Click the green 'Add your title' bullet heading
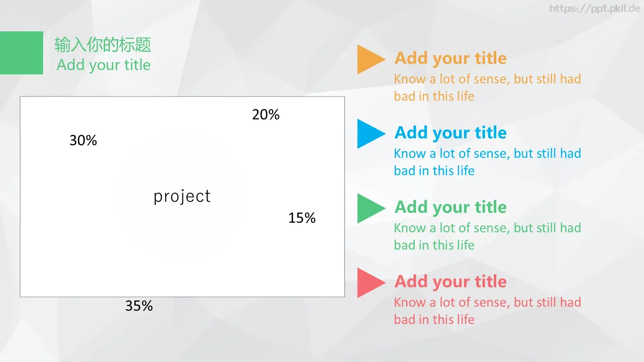The image size is (644, 362). click(x=450, y=207)
